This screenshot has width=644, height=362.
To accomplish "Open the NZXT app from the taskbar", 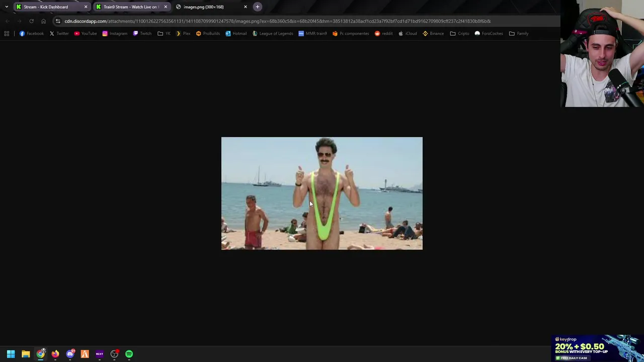I will (100, 354).
